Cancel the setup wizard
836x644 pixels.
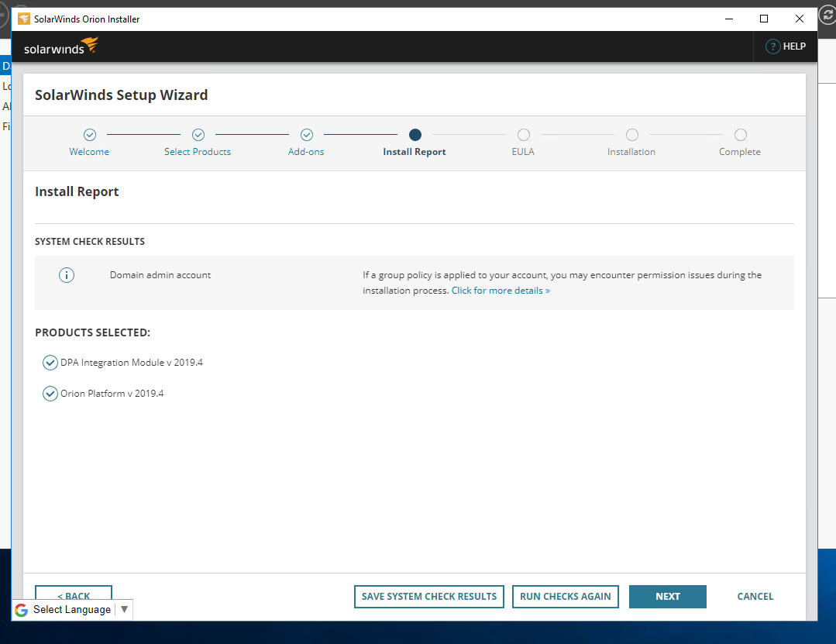click(755, 597)
